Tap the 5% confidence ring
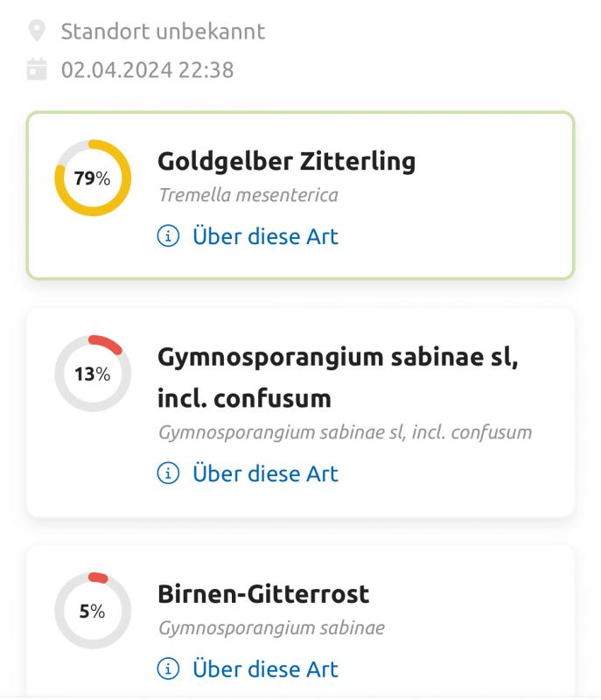This screenshot has width=601, height=700. coord(93,611)
